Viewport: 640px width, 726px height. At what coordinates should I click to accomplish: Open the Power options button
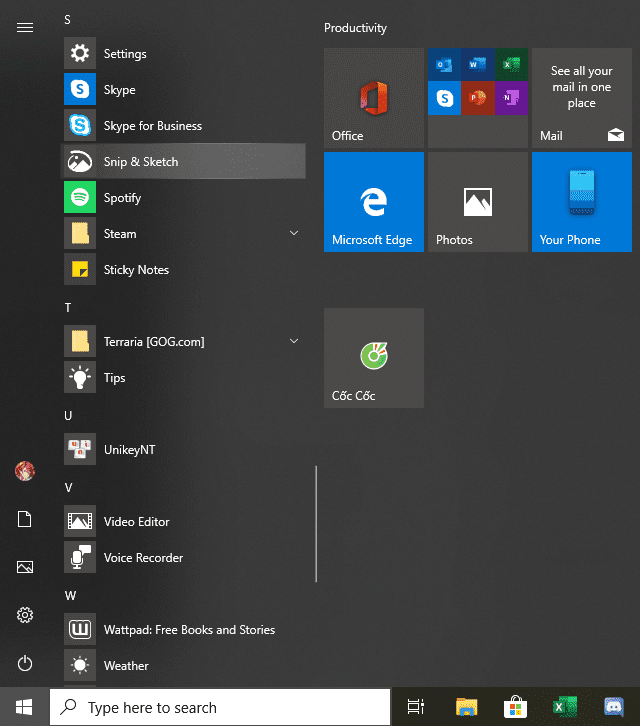(x=25, y=663)
